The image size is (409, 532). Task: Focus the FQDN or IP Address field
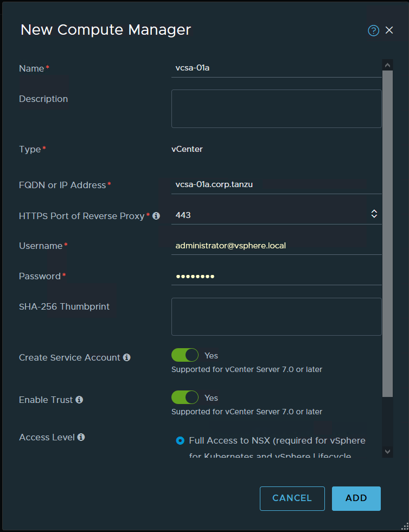point(276,185)
